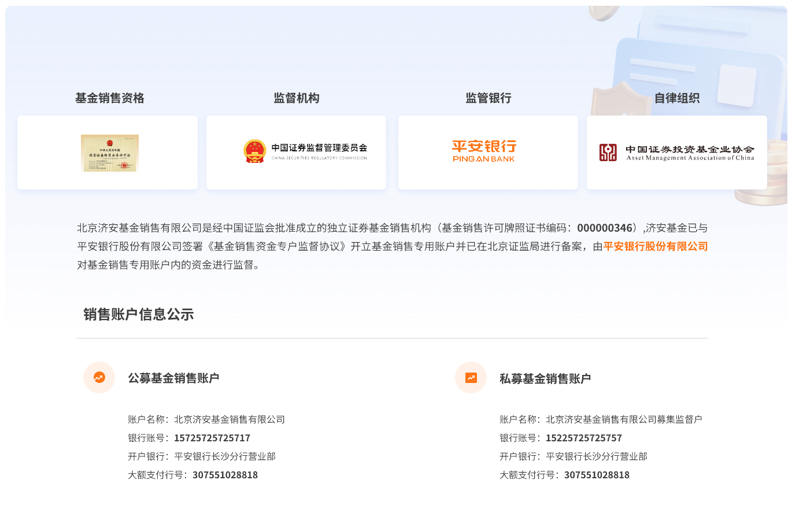Click bank account number 15725725725717
The width and height of the screenshot is (792, 532).
212,438
